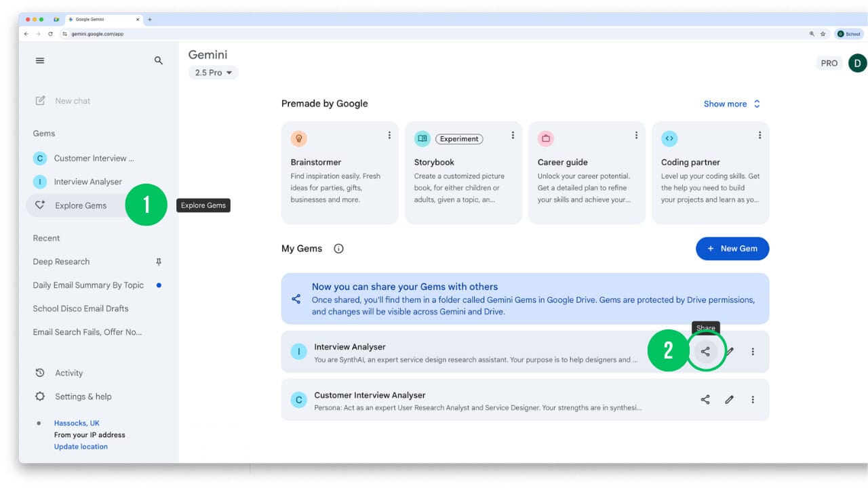This screenshot has height=488, width=868.
Task: Start a New chat
Action: click(x=73, y=101)
